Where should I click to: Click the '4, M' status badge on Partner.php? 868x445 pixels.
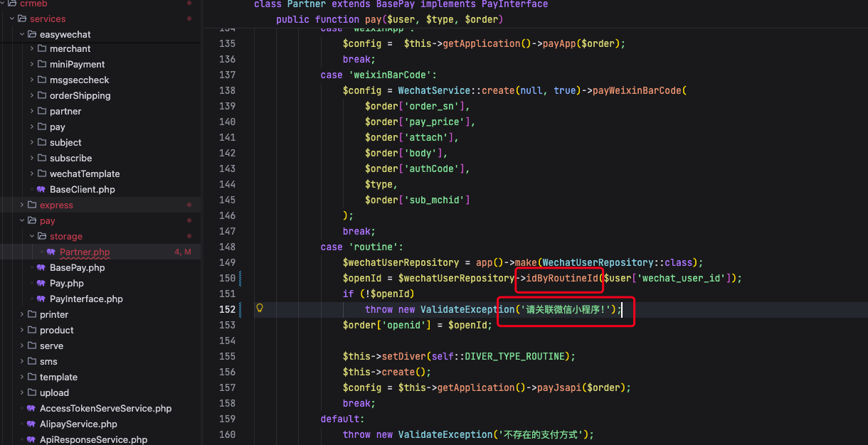tap(183, 252)
